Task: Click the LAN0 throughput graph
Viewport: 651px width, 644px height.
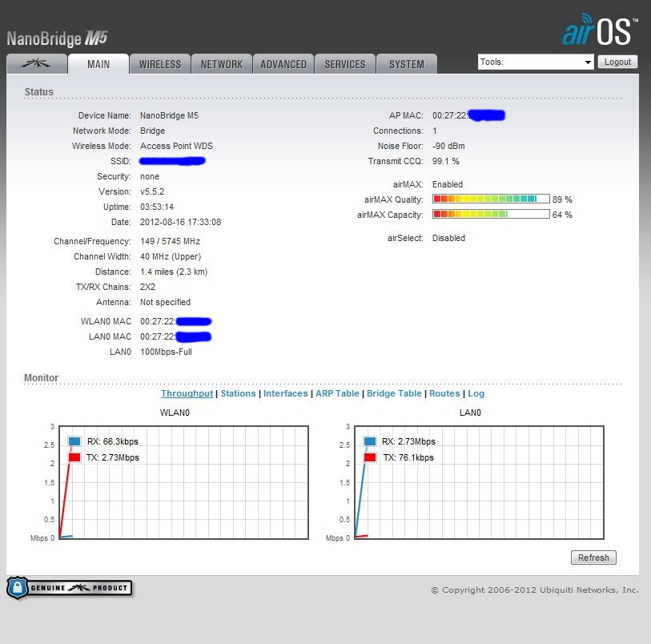Action: [x=479, y=482]
